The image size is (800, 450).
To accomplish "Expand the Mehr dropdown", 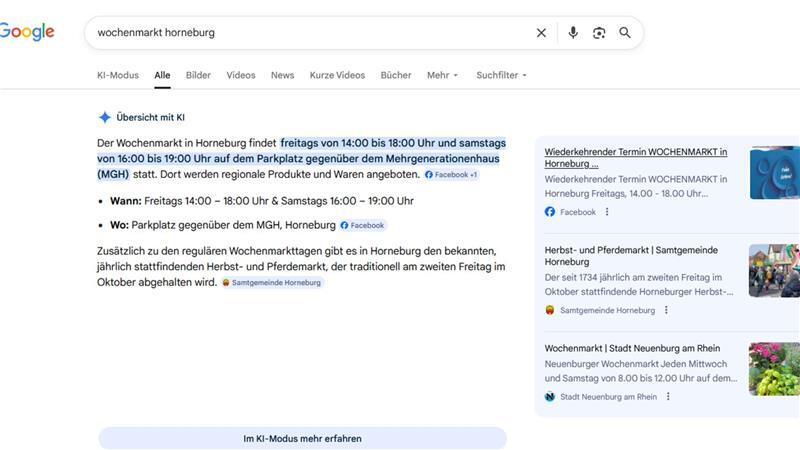I will coord(442,75).
